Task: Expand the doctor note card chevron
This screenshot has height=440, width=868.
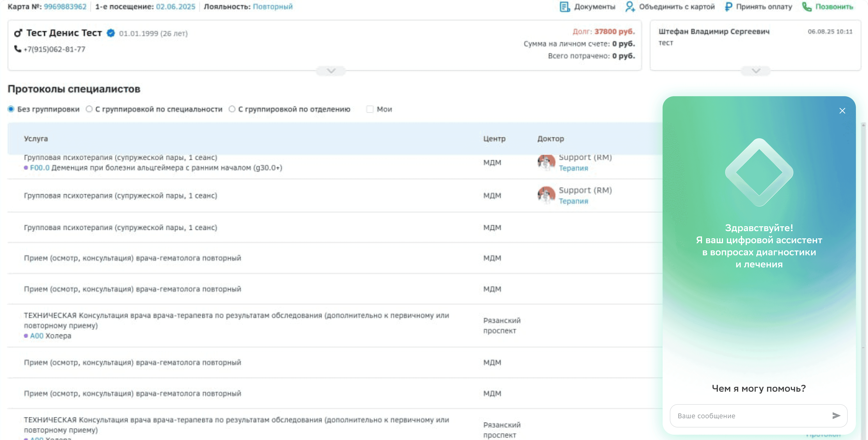Action: point(756,71)
